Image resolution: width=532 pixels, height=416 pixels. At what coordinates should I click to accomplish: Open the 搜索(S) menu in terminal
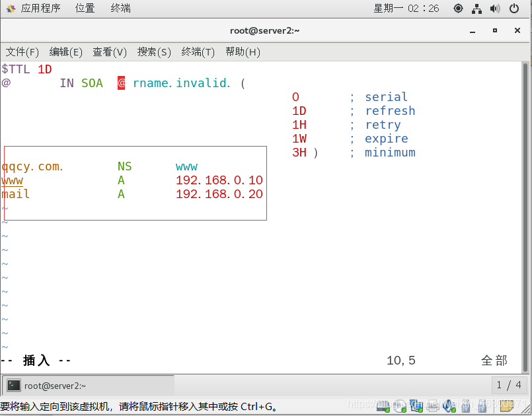(154, 52)
